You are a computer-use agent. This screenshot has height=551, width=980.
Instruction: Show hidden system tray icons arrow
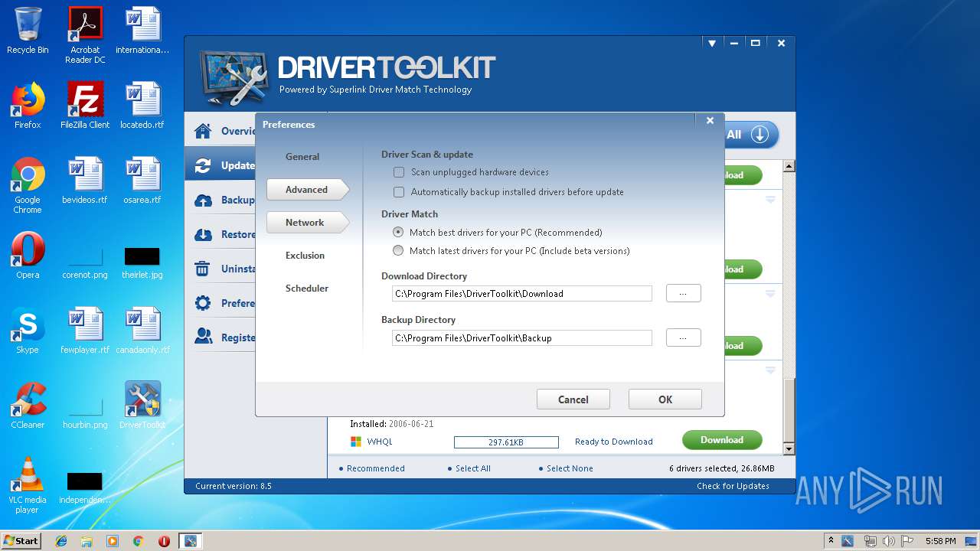(x=831, y=541)
